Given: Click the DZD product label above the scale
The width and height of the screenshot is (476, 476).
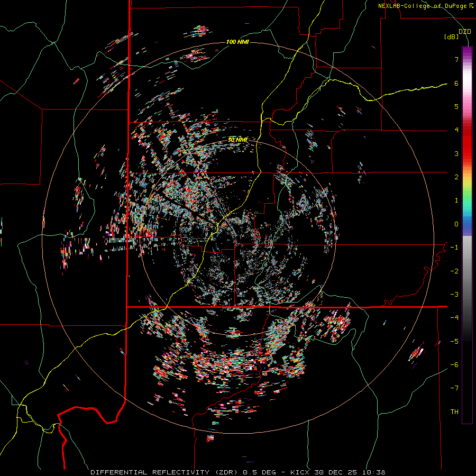Looking at the screenshot, I should coord(465,32).
